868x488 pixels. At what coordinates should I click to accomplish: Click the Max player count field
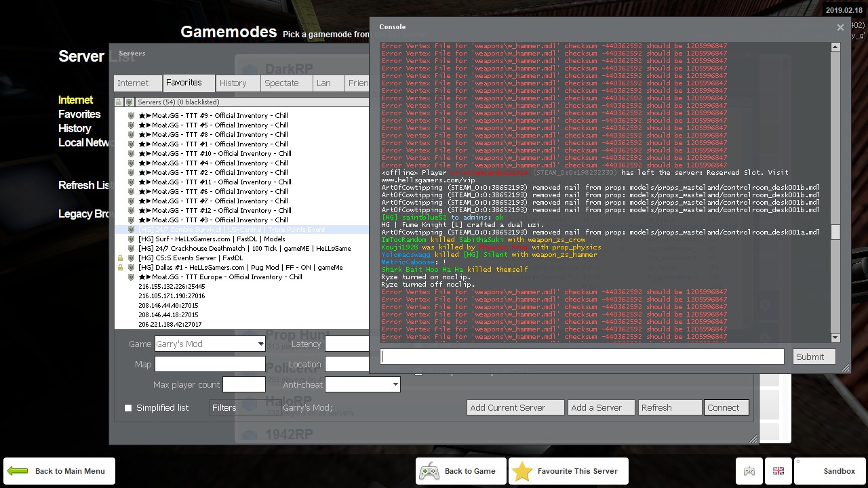click(244, 384)
